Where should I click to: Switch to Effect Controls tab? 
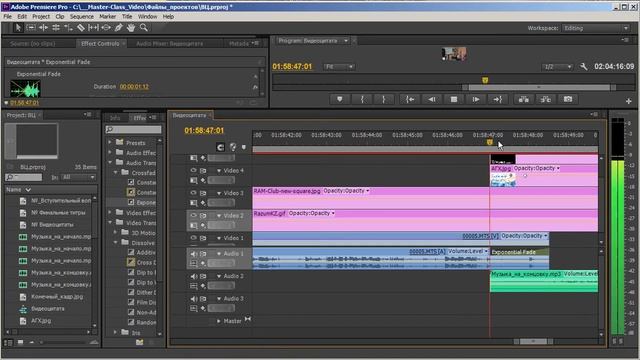(100, 43)
